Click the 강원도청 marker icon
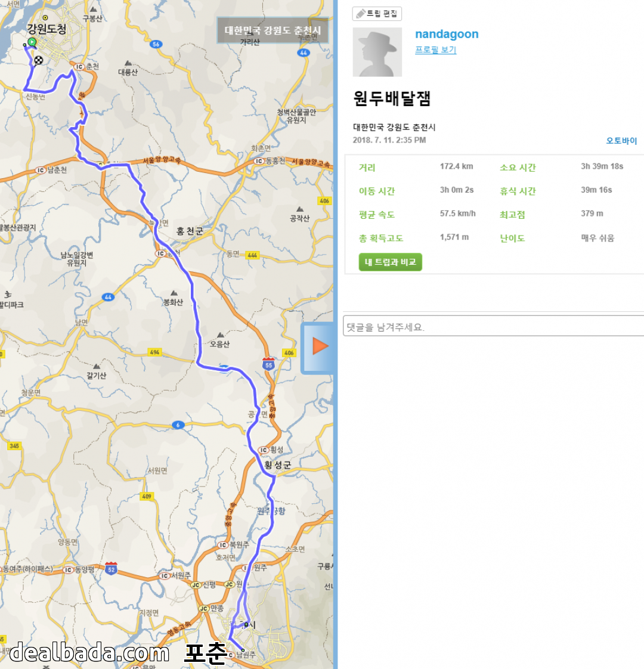 tap(45, 18)
